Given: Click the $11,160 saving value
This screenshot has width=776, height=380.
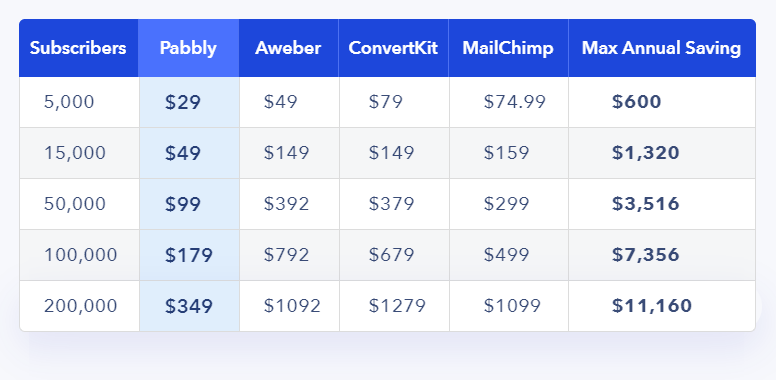Looking at the screenshot, I should [651, 306].
